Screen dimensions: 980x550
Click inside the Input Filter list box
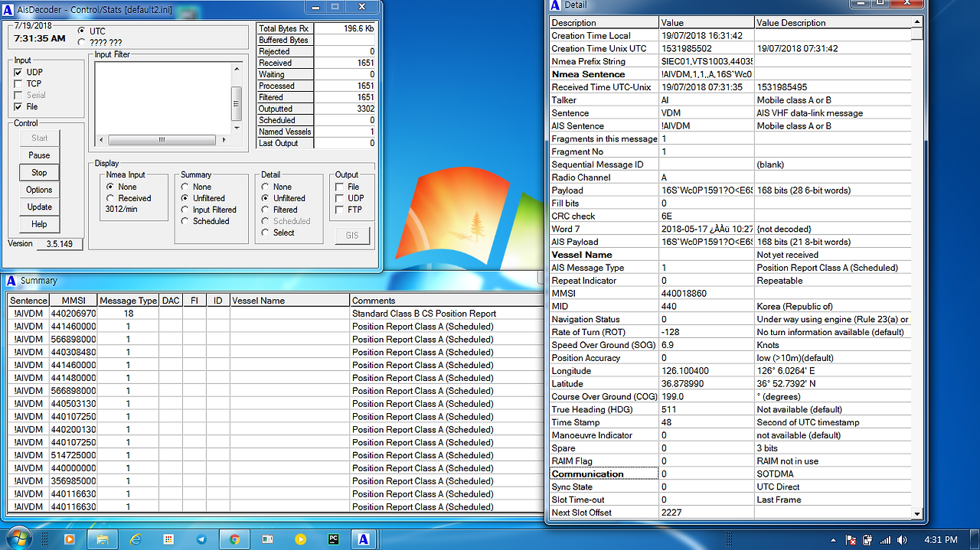[x=162, y=97]
